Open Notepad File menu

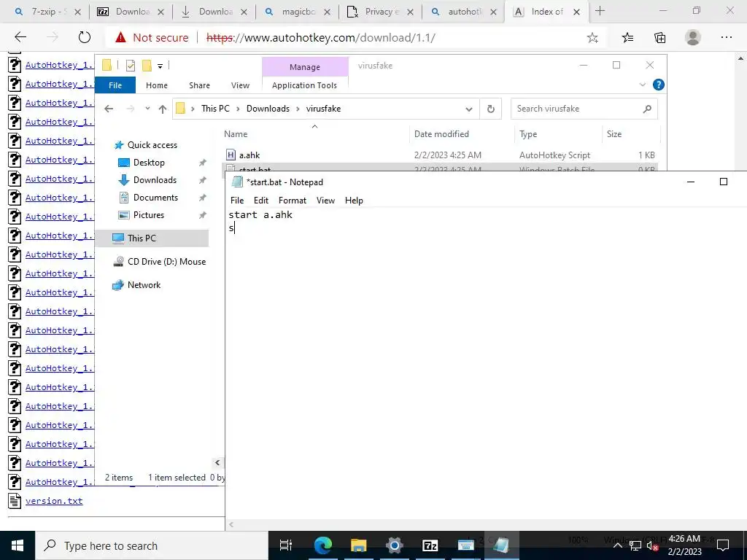click(237, 201)
